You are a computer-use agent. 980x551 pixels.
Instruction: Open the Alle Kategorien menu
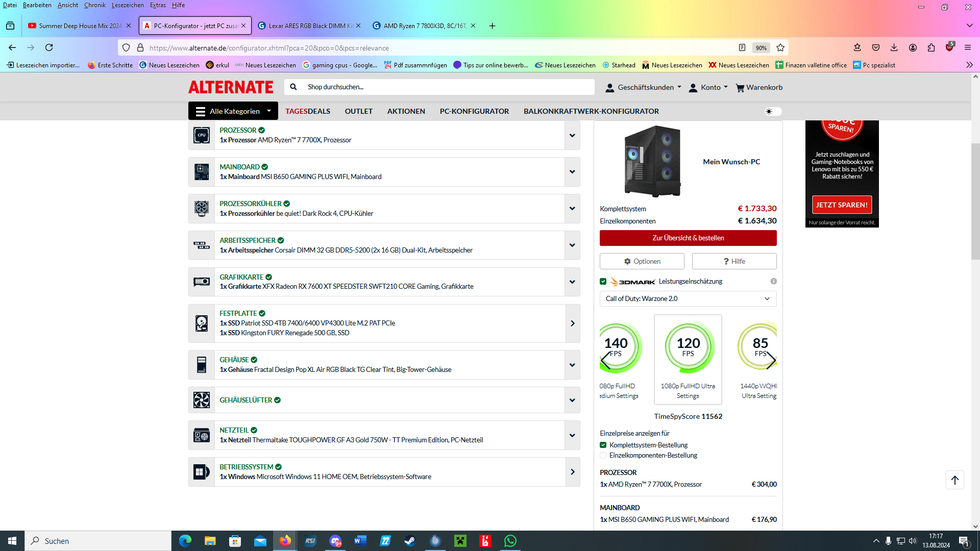pos(233,111)
